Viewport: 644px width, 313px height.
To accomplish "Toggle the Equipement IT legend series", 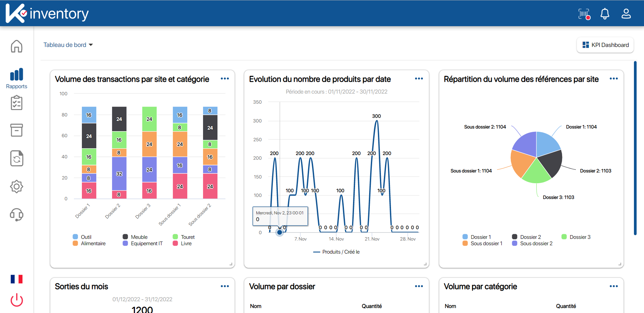I will (143, 244).
